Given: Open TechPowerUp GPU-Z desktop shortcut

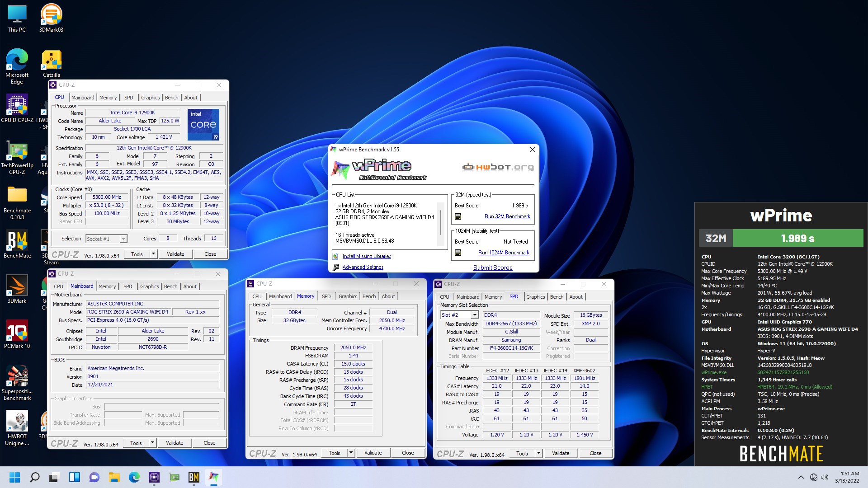Looking at the screenshot, I should (17, 157).
